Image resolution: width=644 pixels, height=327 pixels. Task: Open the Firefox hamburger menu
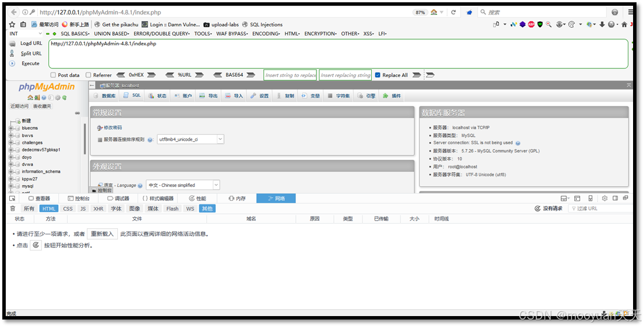630,12
